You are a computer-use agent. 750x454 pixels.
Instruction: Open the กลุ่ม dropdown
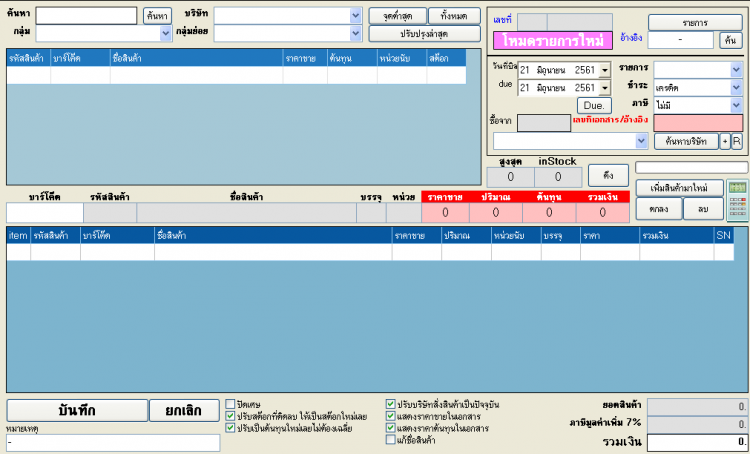coord(165,33)
